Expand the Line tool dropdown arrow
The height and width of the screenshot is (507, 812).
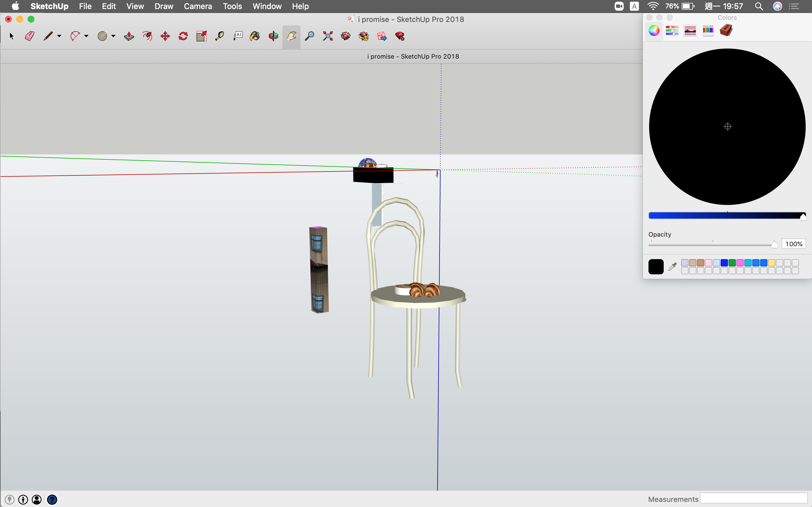pyautogui.click(x=59, y=36)
